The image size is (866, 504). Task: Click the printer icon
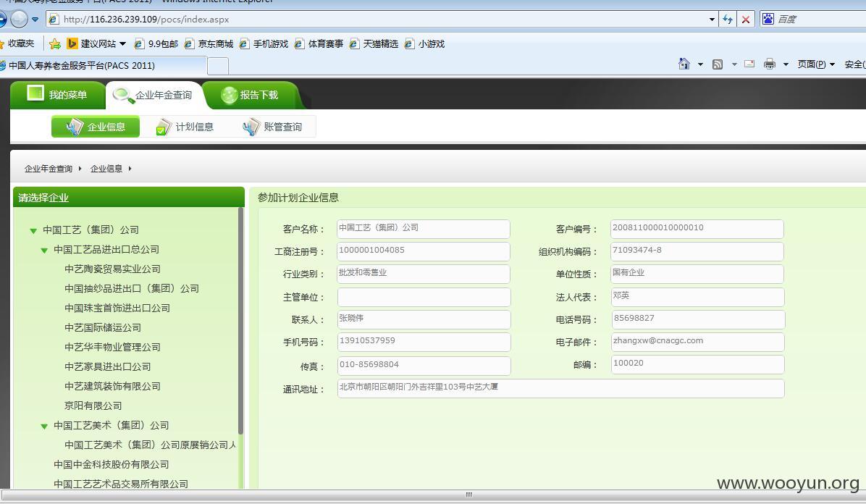[x=770, y=64]
